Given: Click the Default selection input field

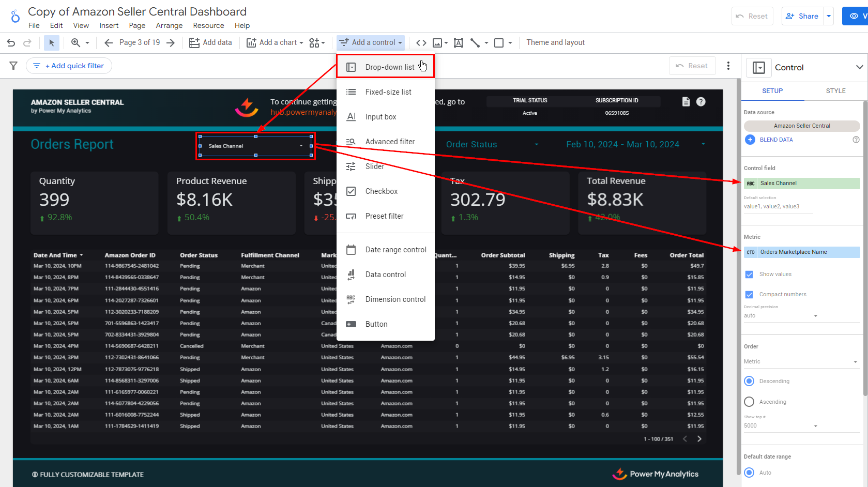Looking at the screenshot, I should click(778, 207).
